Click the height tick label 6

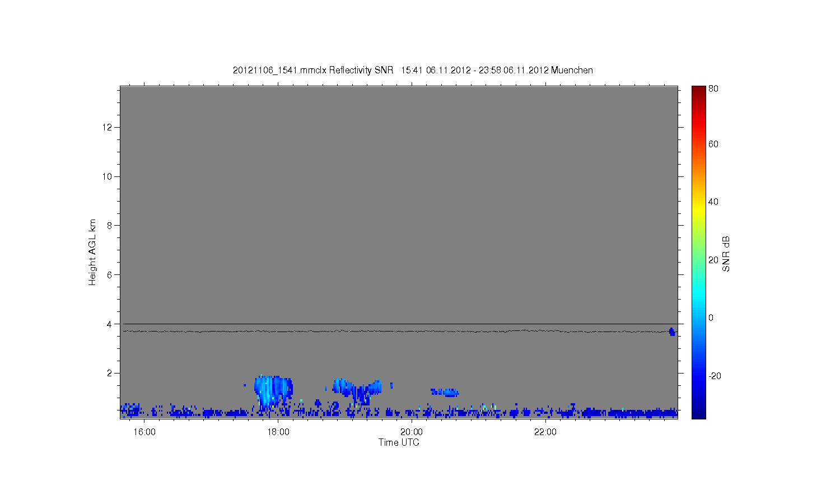(110, 275)
